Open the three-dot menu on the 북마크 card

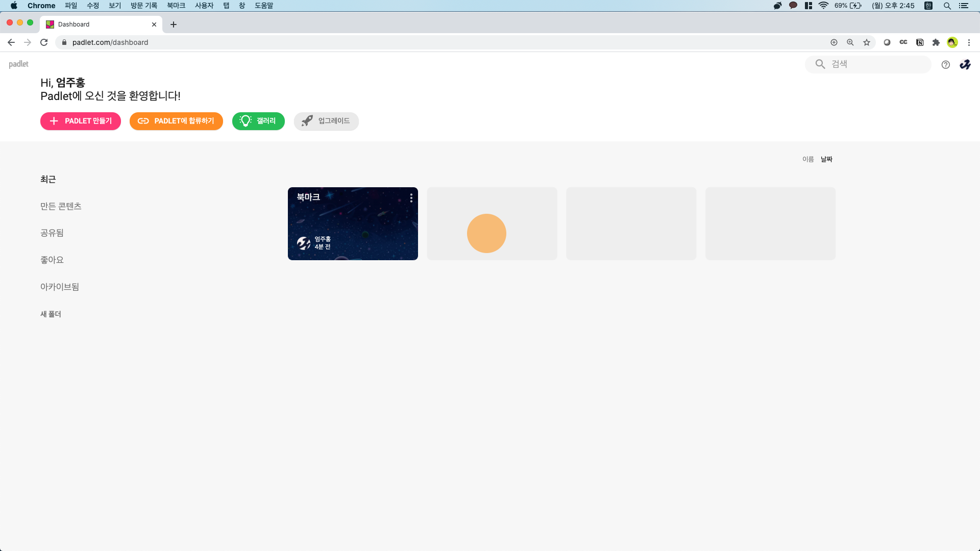(x=411, y=198)
